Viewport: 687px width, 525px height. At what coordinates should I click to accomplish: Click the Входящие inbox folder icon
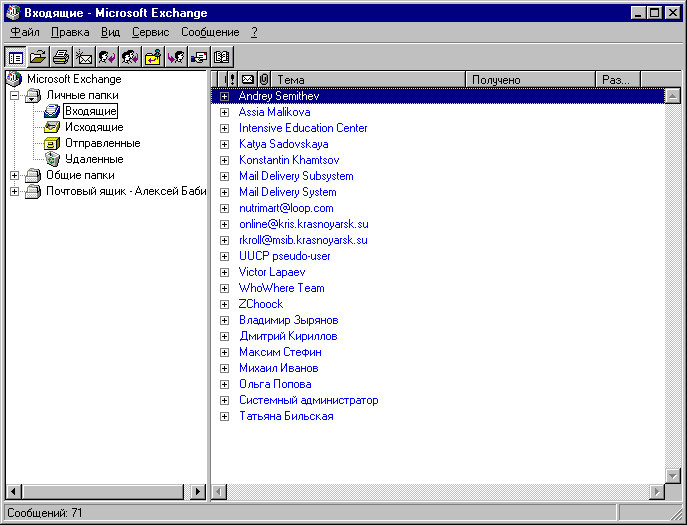point(52,111)
